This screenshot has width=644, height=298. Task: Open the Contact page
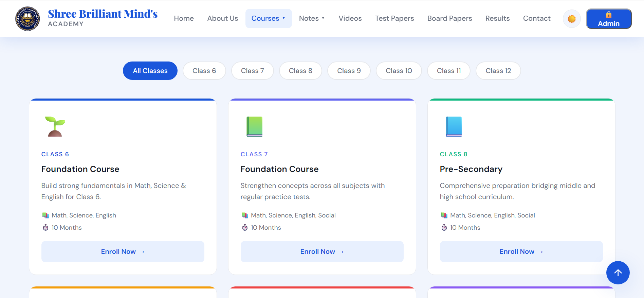537,18
